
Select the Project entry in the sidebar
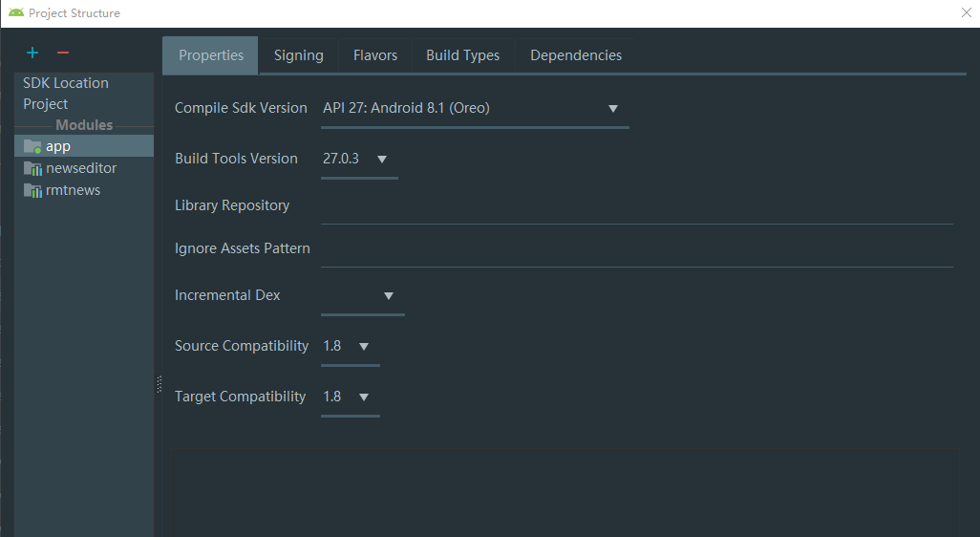[x=45, y=104]
